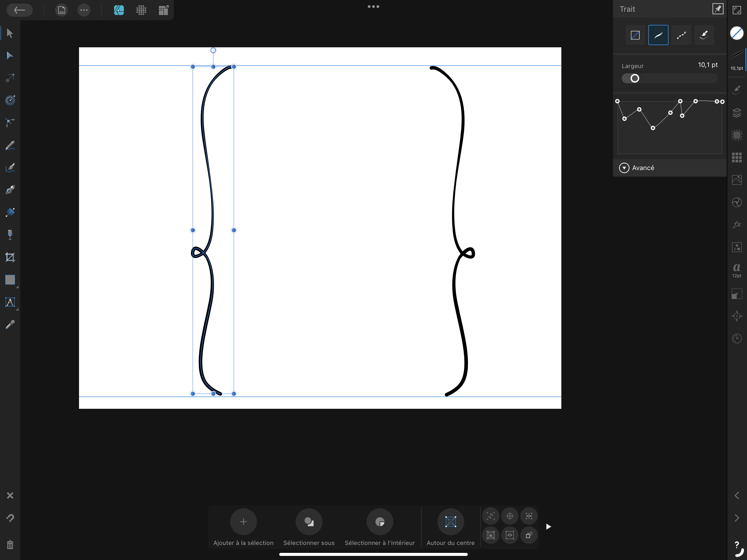Open the Swatches grid studio
Image resolution: width=747 pixels, height=560 pixels.
(x=737, y=157)
